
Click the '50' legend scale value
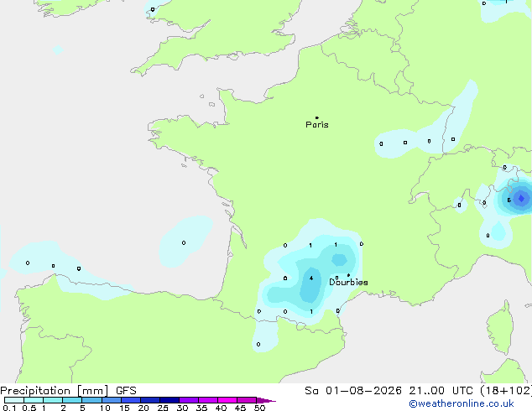pyautogui.click(x=259, y=408)
